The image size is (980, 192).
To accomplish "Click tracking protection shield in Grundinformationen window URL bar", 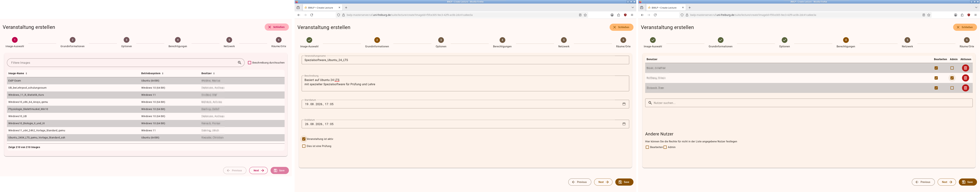I will tap(339, 15).
